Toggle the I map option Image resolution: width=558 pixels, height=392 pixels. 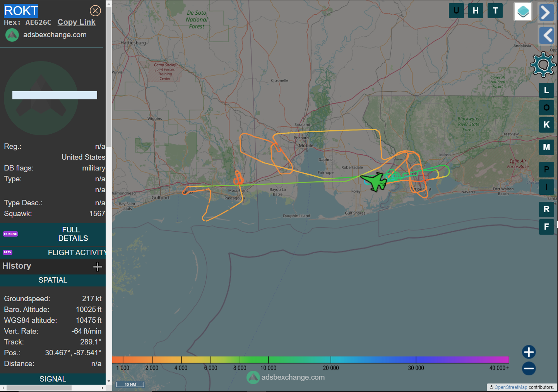[546, 187]
